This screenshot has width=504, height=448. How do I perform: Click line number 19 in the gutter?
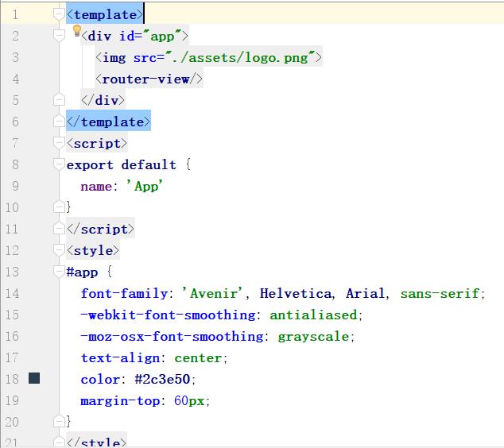12,400
